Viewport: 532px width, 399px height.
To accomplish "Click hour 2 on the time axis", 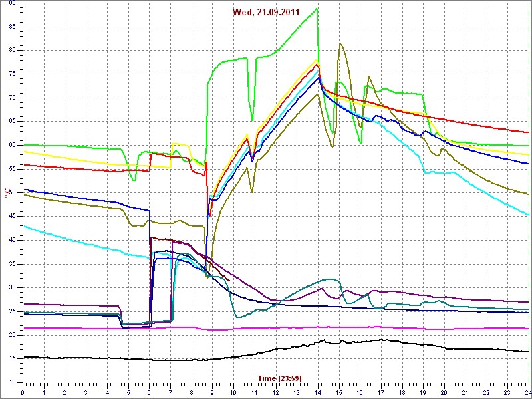I will [x=65, y=392].
